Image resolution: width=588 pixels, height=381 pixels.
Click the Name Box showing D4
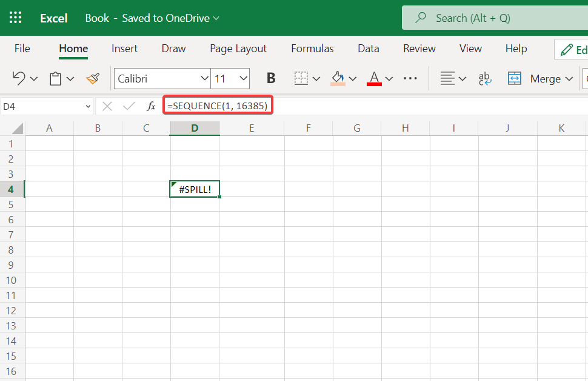[x=42, y=107]
